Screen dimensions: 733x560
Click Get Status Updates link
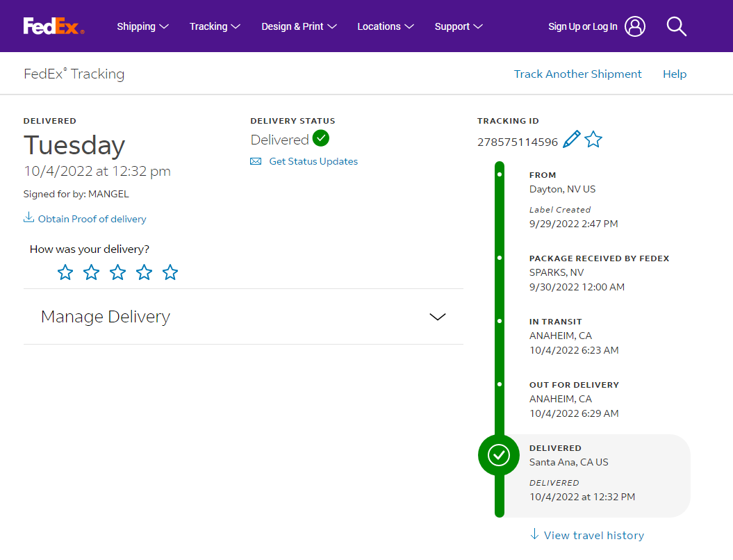[x=313, y=161]
